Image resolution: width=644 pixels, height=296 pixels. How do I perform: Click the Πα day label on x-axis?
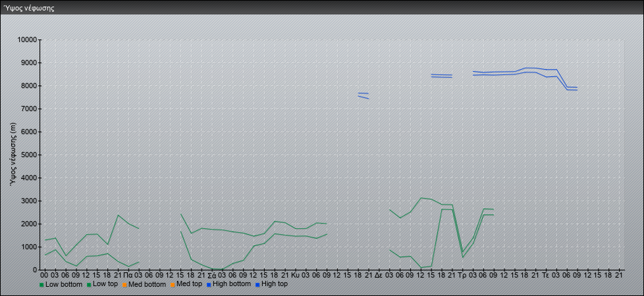(128, 275)
